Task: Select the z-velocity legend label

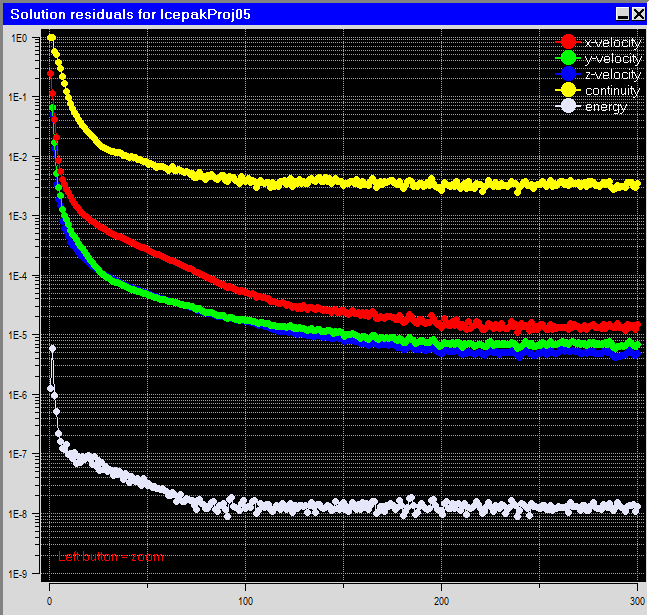Action: (612, 75)
